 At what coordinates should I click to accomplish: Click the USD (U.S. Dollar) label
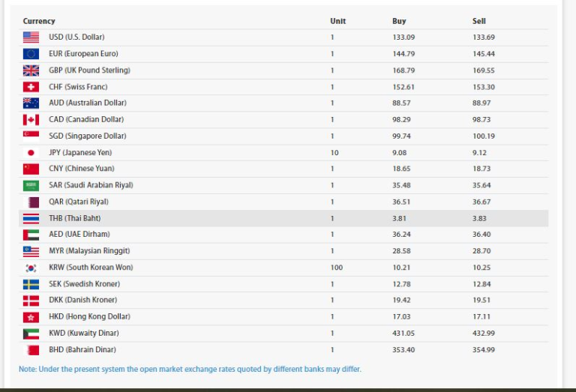(76, 37)
